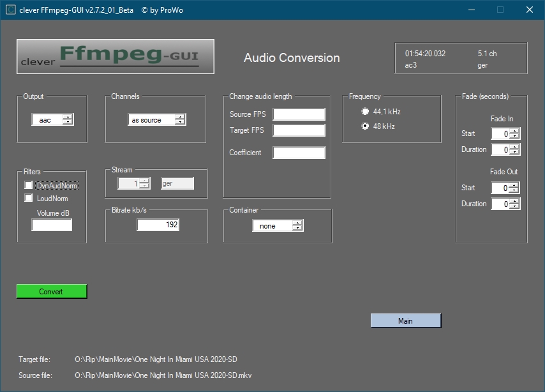This screenshot has height=392, width=545.
Task: Minimize the FFmpeg-GUI window
Action: (472, 10)
